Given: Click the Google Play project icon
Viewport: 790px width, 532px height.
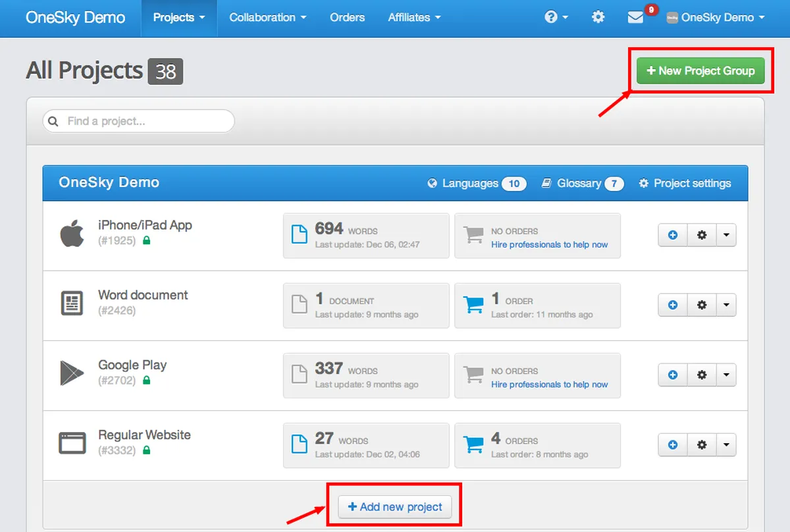Looking at the screenshot, I should click(72, 373).
